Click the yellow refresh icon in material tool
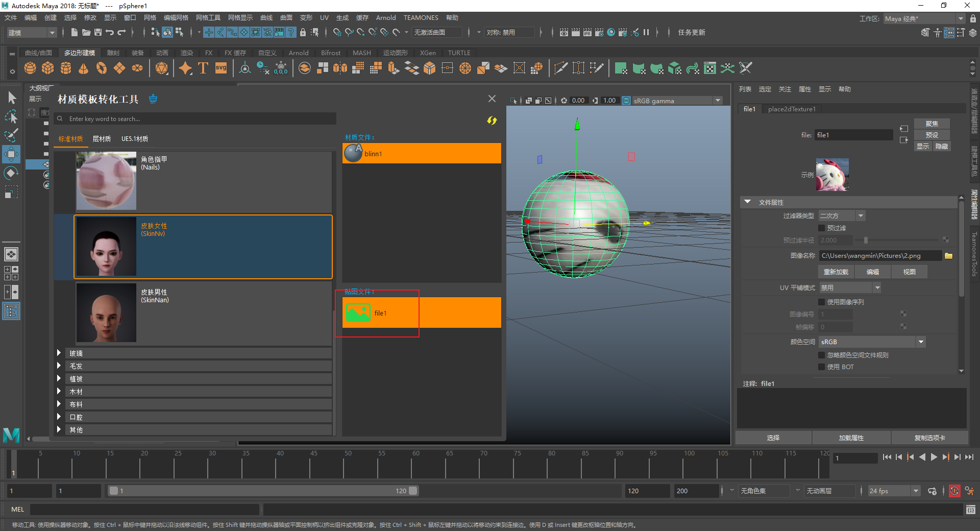Viewport: 980px width, 531px height. [x=492, y=120]
